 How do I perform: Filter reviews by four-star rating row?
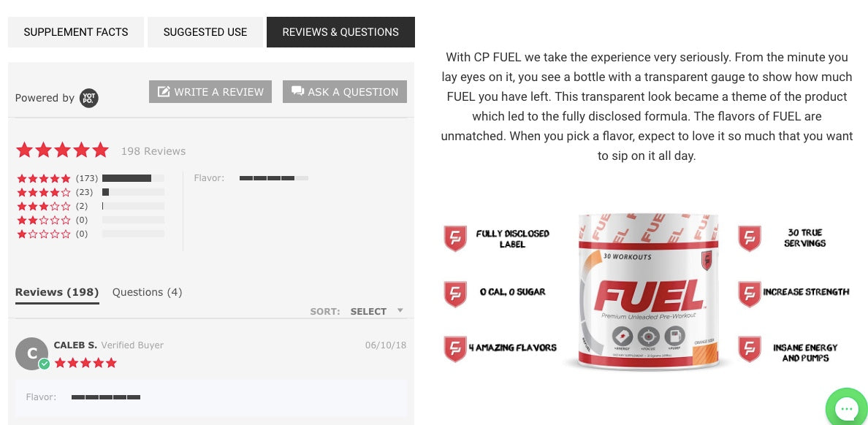click(90, 192)
